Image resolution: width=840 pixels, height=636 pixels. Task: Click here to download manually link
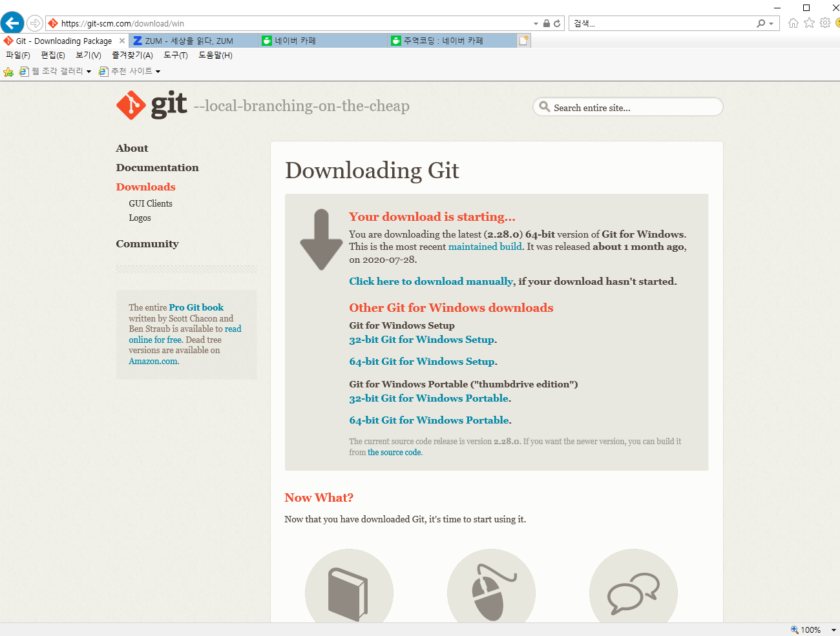click(431, 281)
